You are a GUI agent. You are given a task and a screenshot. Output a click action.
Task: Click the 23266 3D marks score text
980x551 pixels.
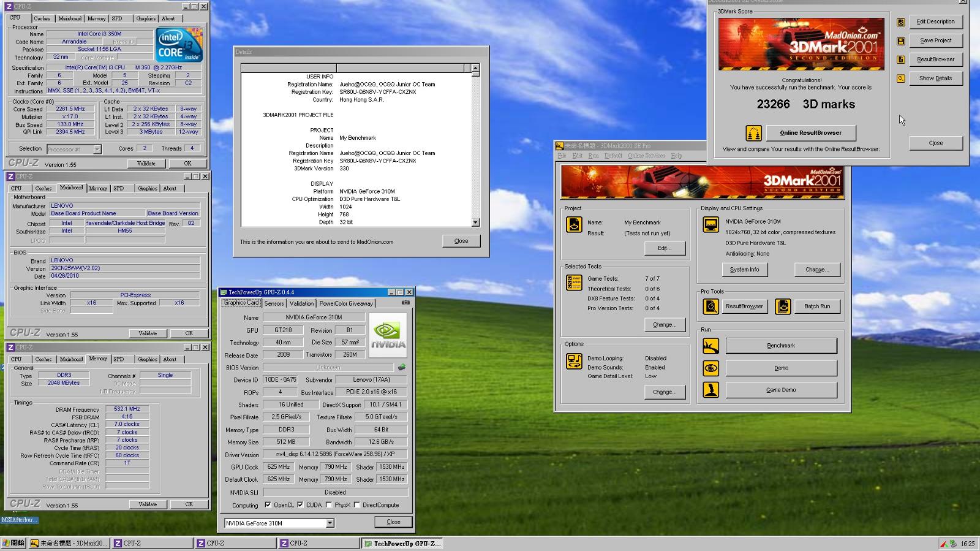point(805,104)
